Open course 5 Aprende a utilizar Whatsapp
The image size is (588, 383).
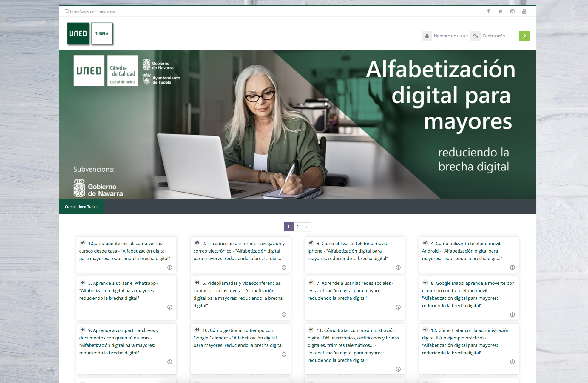click(119, 290)
